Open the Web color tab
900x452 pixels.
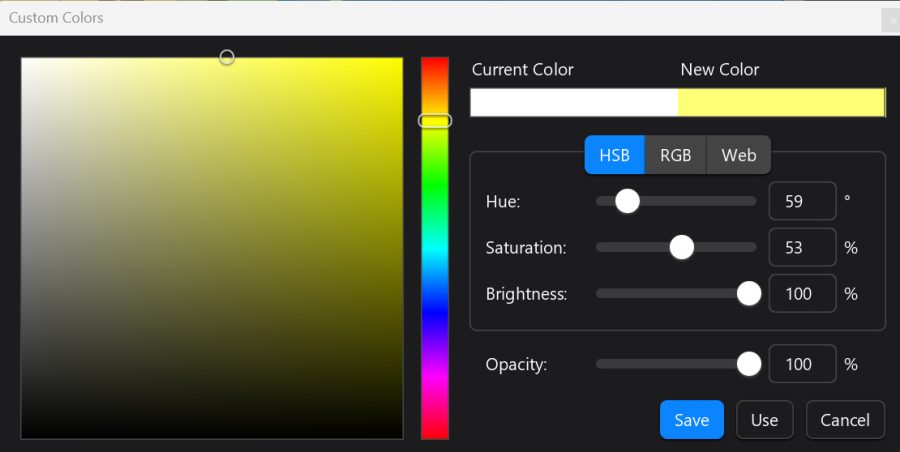(x=739, y=155)
